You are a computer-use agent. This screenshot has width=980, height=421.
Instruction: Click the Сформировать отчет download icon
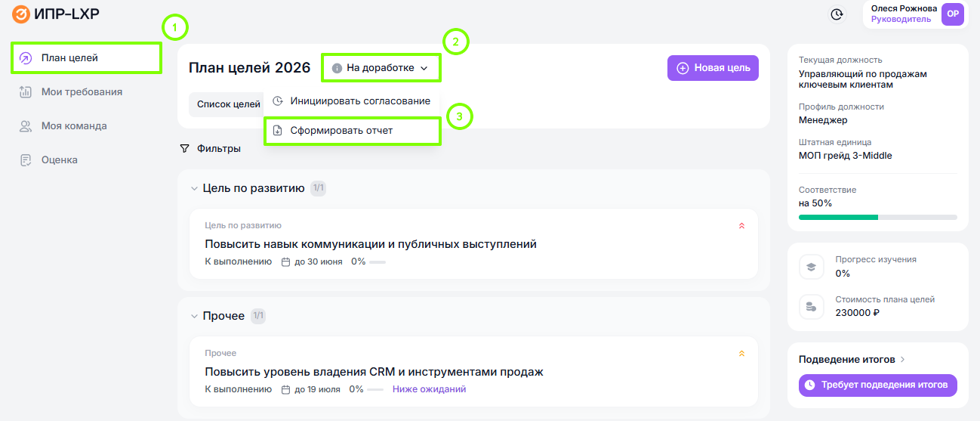[x=277, y=130]
